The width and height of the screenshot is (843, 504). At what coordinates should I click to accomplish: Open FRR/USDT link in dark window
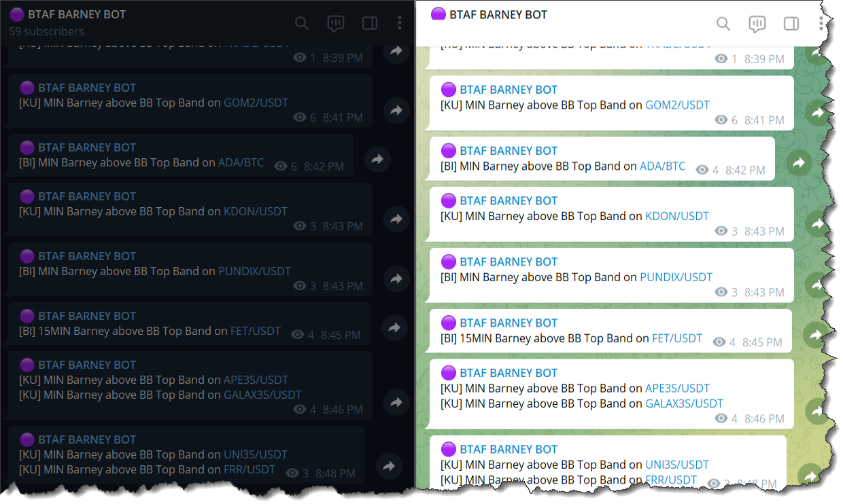(x=250, y=469)
